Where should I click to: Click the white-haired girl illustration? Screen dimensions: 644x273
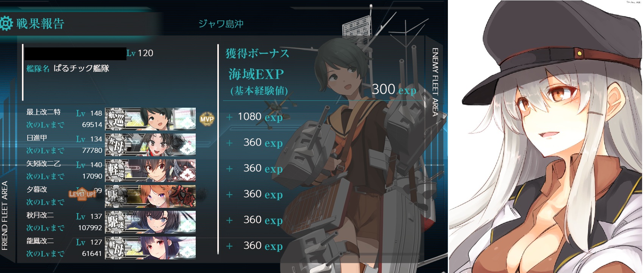click(546, 136)
